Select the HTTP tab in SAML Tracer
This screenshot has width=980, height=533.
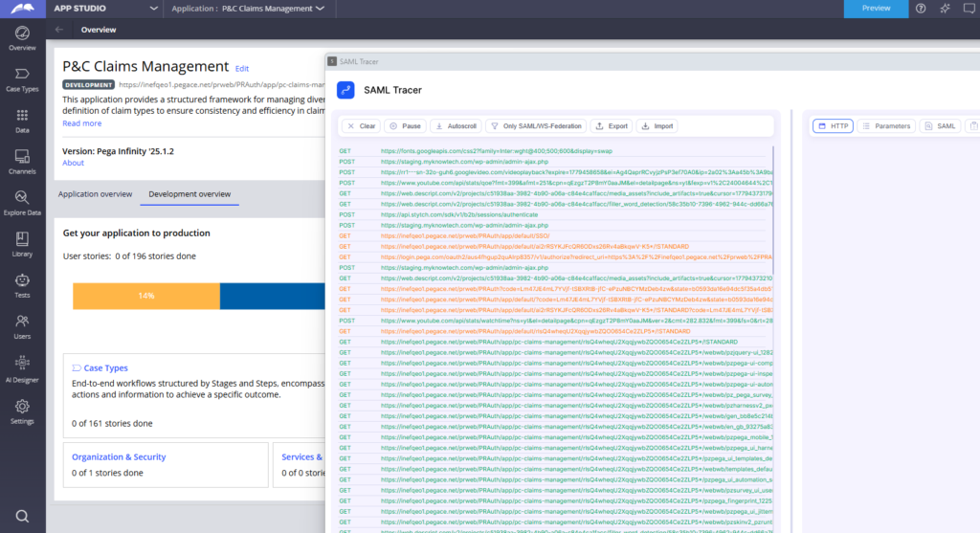tap(834, 126)
